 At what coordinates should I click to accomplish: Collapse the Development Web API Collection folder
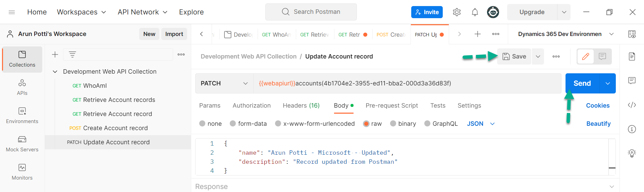pyautogui.click(x=55, y=72)
